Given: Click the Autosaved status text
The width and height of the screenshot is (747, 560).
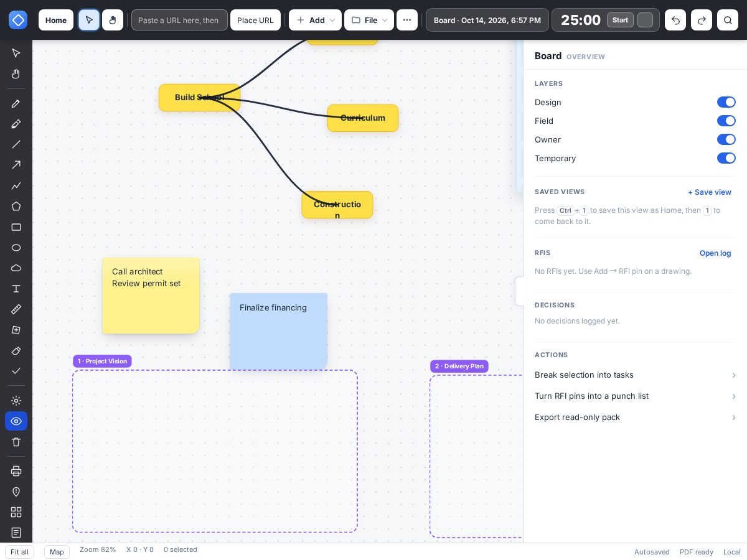Looking at the screenshot, I should click(652, 552).
